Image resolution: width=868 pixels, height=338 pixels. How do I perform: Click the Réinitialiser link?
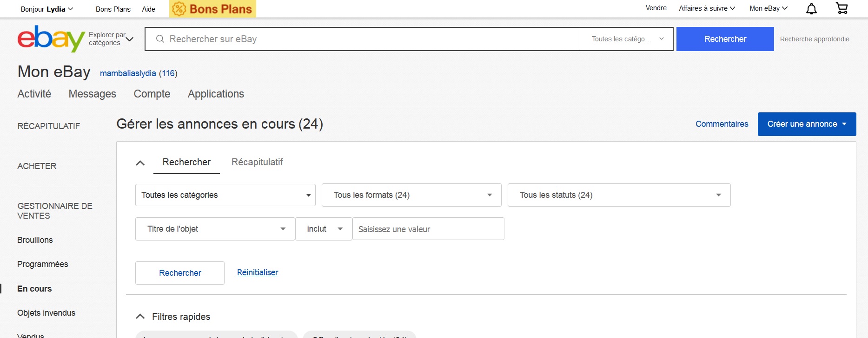pyautogui.click(x=258, y=273)
